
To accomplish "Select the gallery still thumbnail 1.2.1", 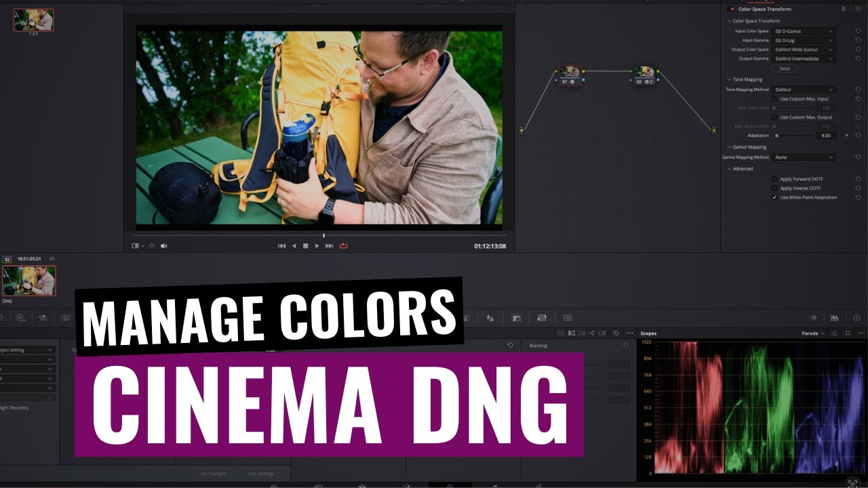I will pos(33,20).
